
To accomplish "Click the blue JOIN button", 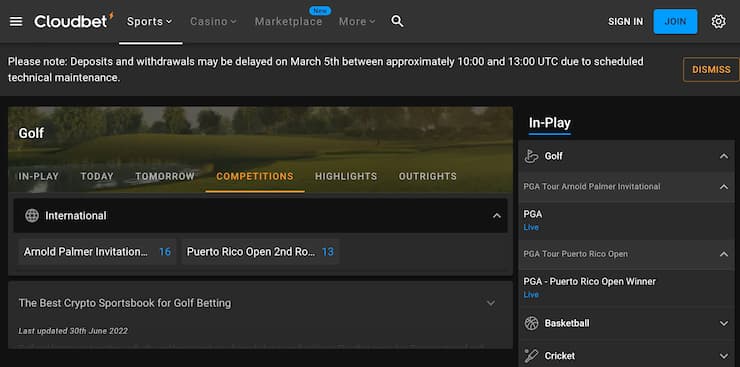I will (x=675, y=22).
